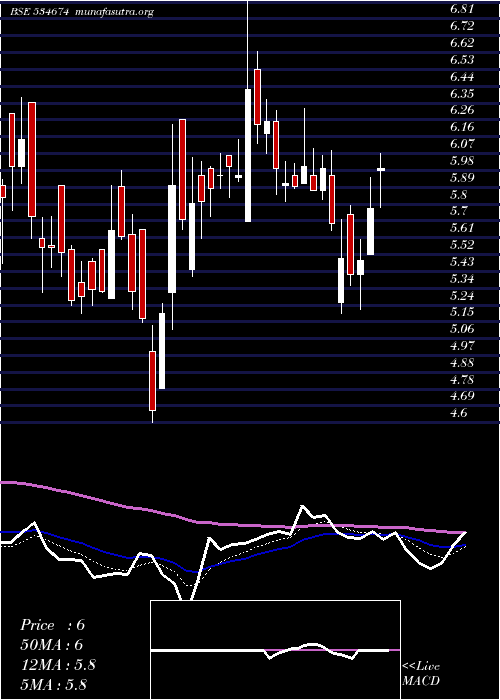
Task: Select the 5.34 price axis label
Action: click(x=462, y=279)
